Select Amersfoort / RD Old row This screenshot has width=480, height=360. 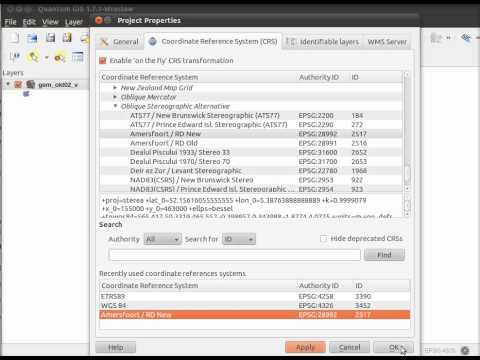tap(251, 143)
